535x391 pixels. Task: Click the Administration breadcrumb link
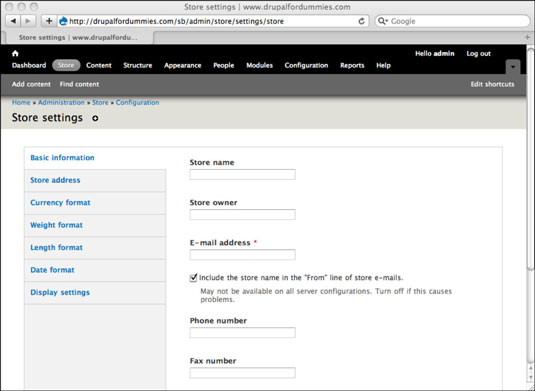(61, 102)
